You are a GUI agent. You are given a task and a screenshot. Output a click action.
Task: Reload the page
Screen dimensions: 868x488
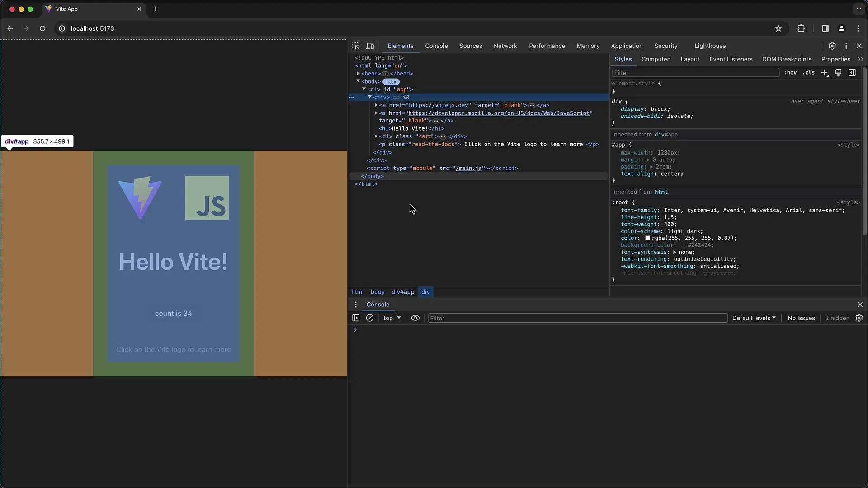[x=42, y=28]
